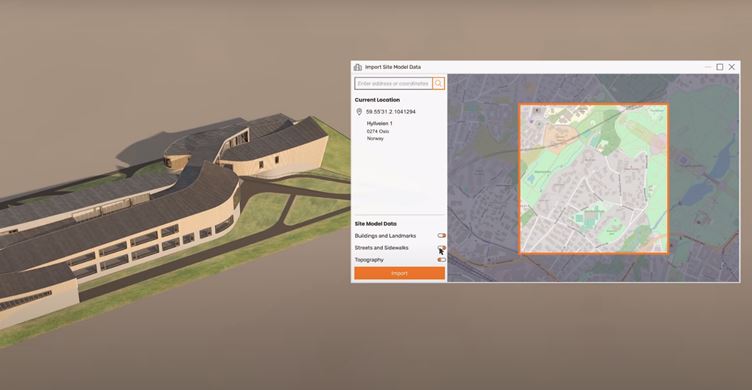Click the Hyllveien 1 address text
This screenshot has height=390, width=752.
[379, 123]
